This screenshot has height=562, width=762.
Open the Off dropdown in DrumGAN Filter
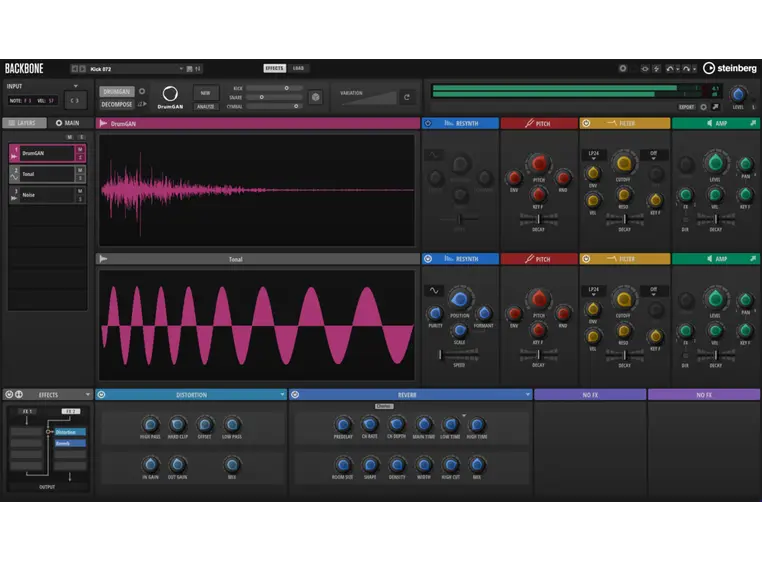coord(654,155)
